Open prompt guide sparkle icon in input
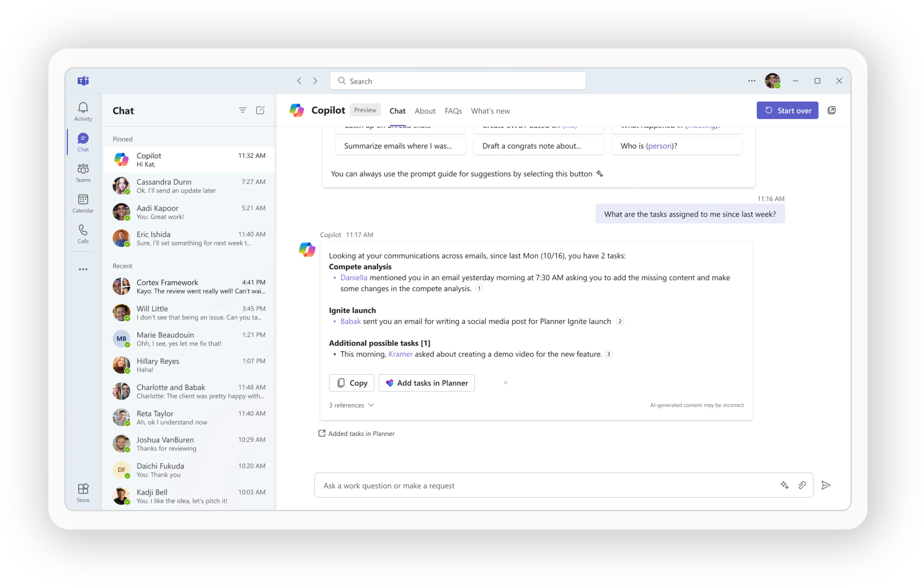 click(x=784, y=485)
